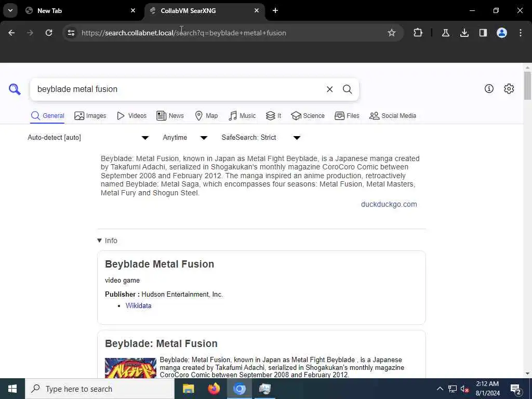The width and height of the screenshot is (532, 399).
Task: Open the taskbar clock showing 2:12 AM
Action: 487,389
